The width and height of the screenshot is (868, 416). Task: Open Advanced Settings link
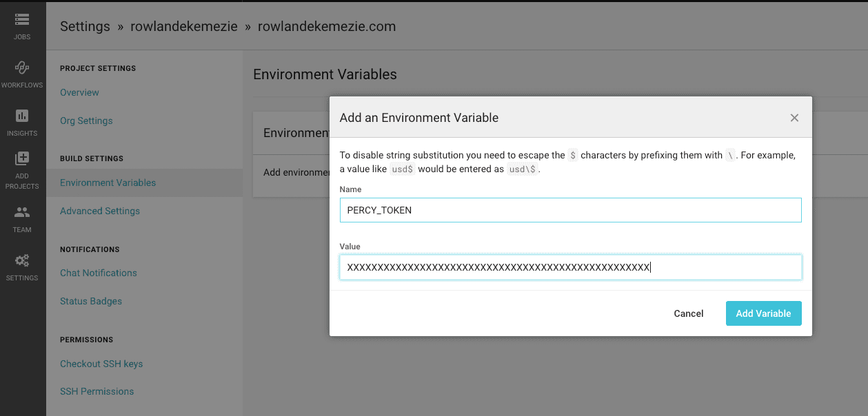point(100,211)
